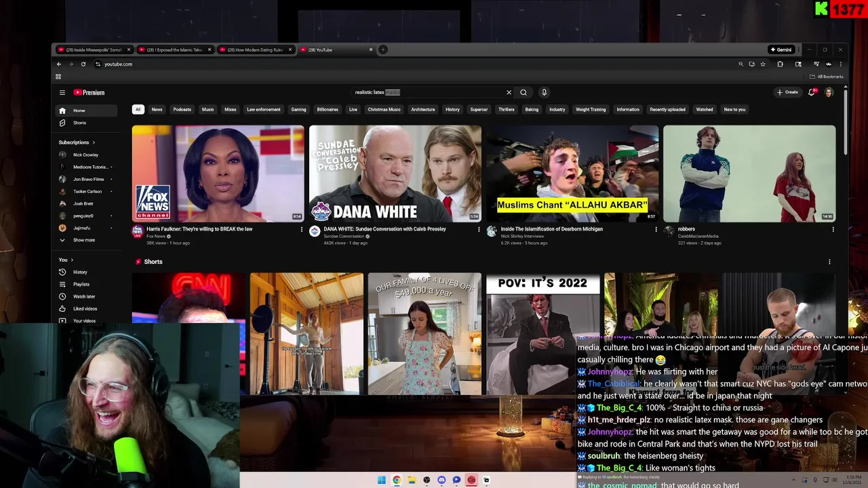Screen dimensions: 868x488
Task: Switch to the I Exposed the Islamic tab
Action: [175, 49]
